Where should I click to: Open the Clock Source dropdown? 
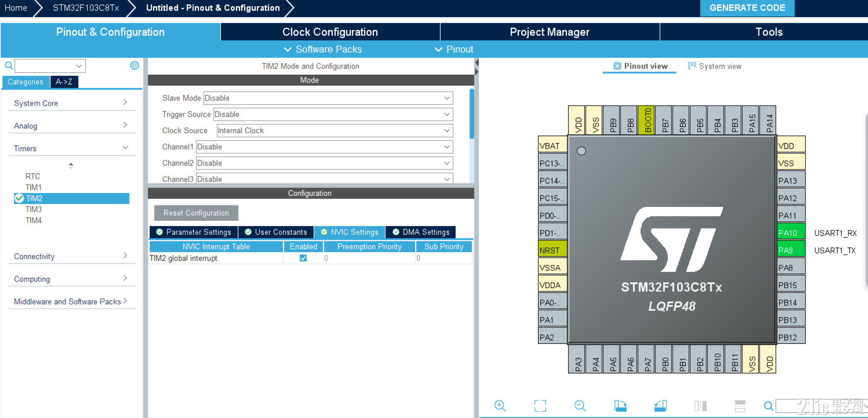click(335, 130)
